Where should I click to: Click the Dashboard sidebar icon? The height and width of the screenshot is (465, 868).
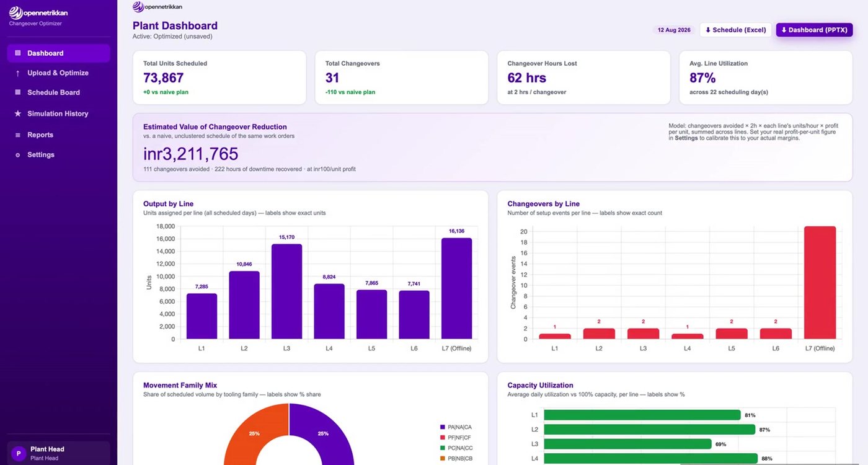point(17,53)
